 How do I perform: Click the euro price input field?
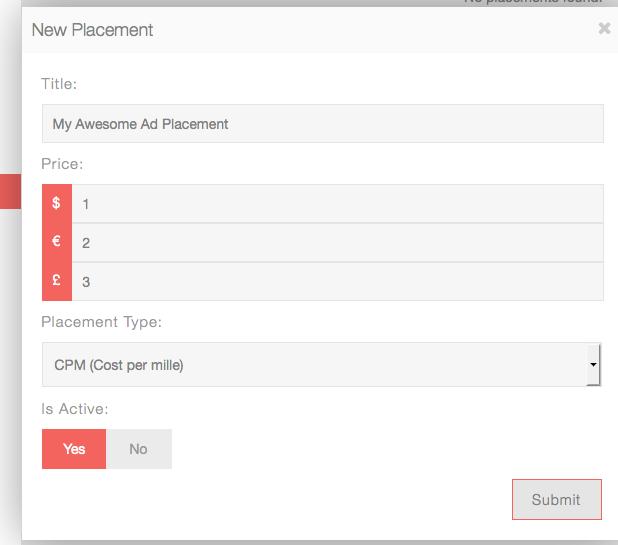tap(337, 242)
